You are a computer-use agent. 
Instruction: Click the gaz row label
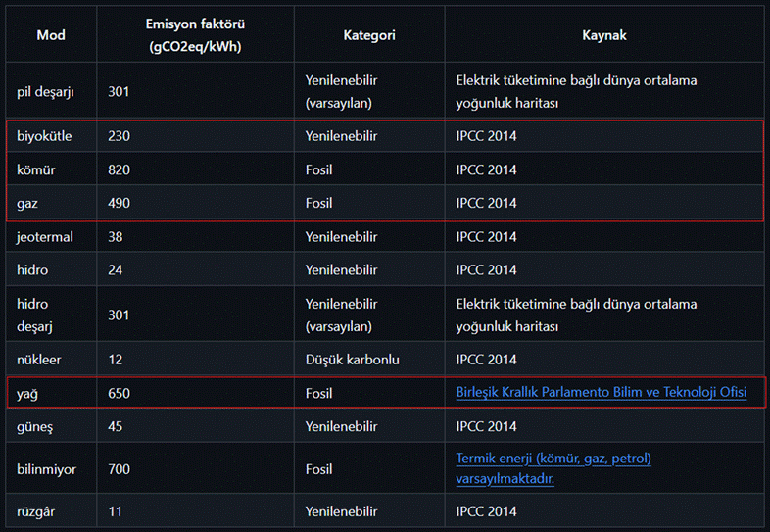pos(27,204)
